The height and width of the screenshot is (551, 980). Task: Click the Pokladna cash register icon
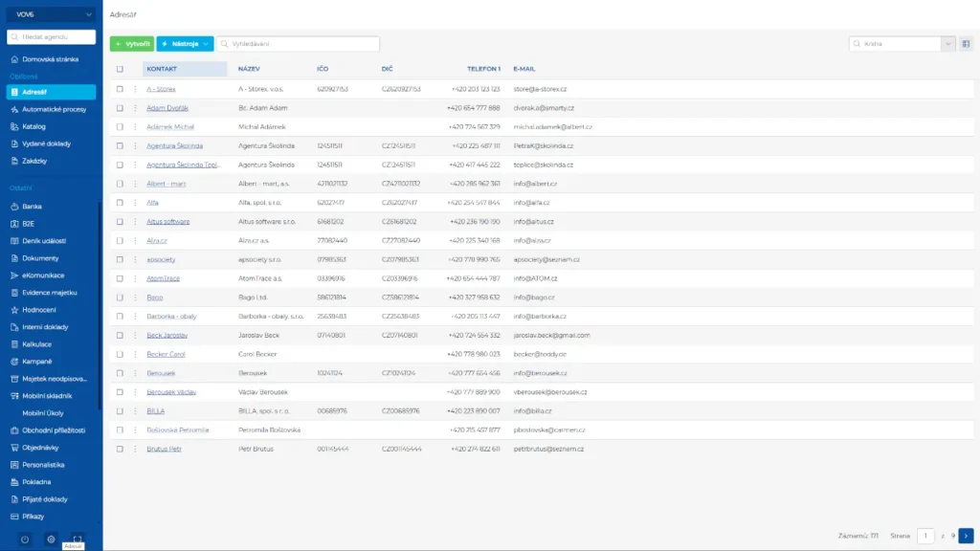point(14,482)
